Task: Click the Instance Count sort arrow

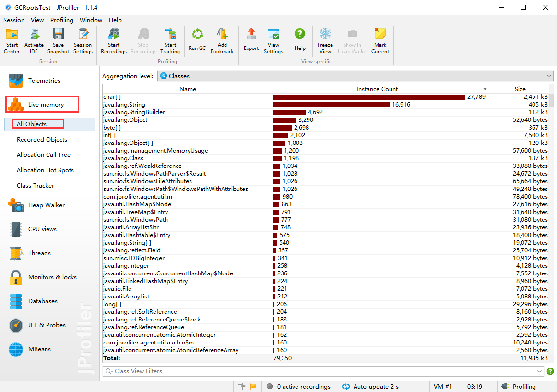Action: coord(485,89)
